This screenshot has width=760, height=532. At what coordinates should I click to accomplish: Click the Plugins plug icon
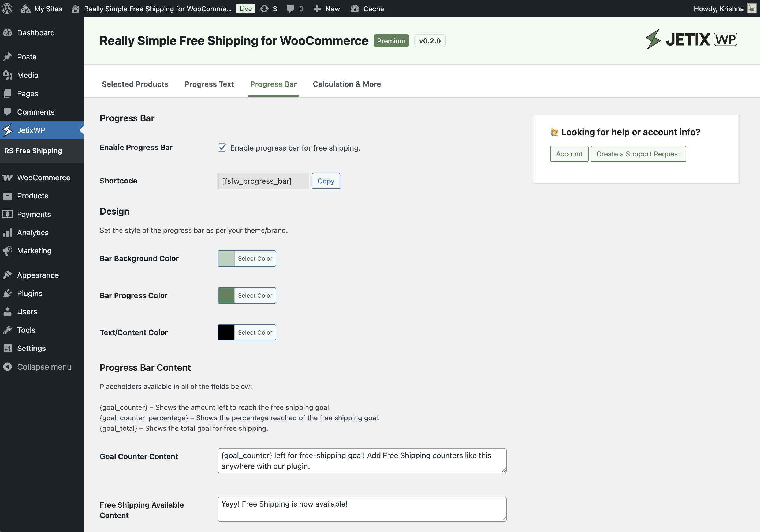[8, 294]
